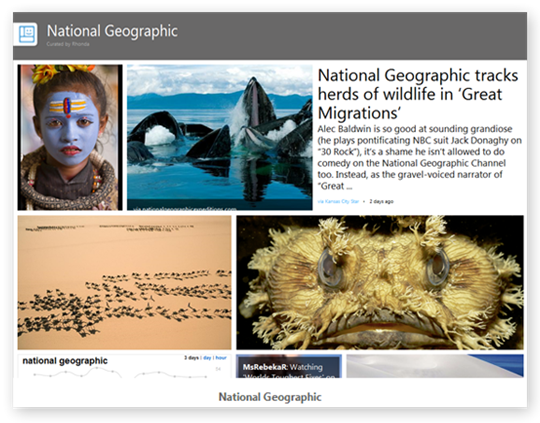Click the '2 days ago' timestamp
This screenshot has height=423, width=540.
tap(381, 201)
